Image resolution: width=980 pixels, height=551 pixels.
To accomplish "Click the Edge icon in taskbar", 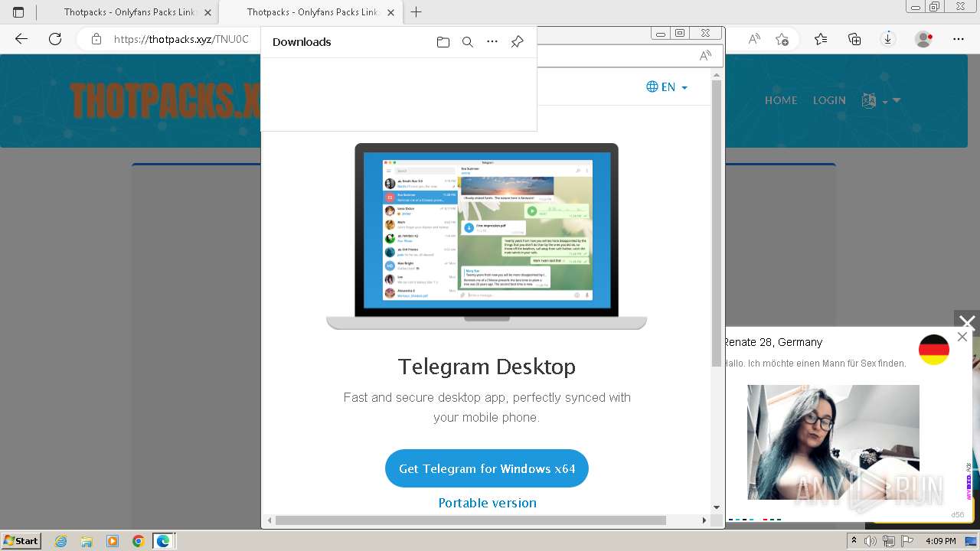I will pyautogui.click(x=163, y=541).
